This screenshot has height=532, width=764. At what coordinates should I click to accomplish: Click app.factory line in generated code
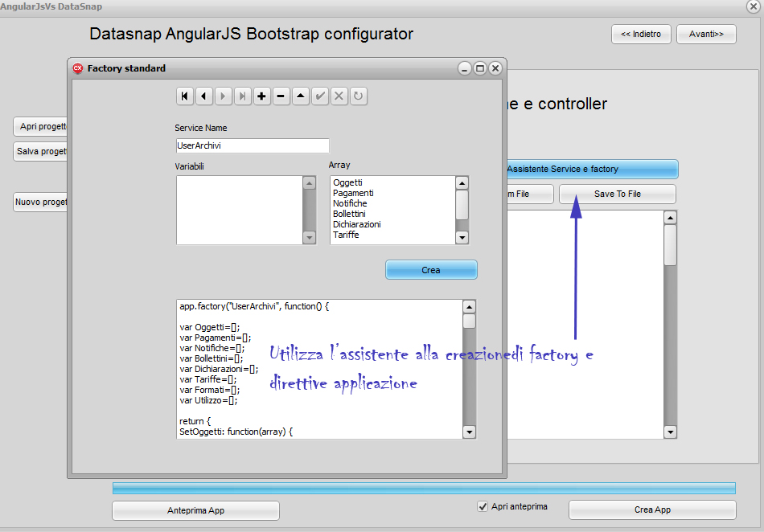[254, 306]
